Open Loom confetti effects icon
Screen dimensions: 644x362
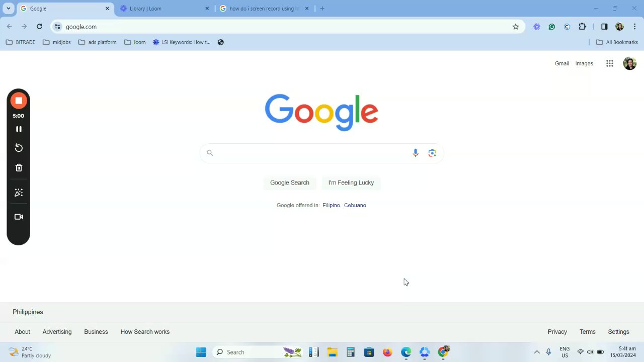[x=19, y=193]
